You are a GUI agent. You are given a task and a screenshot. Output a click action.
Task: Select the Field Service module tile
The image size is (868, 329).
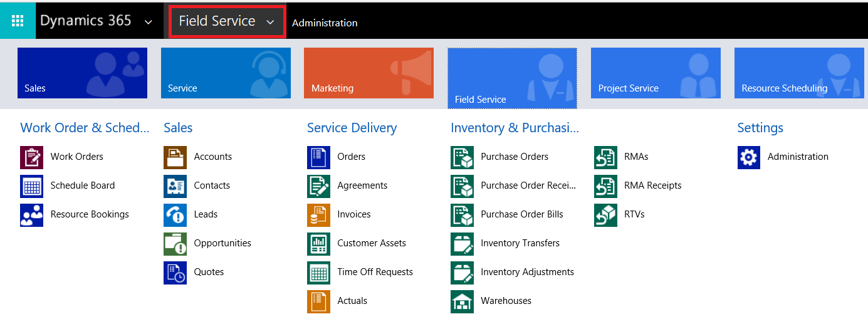click(x=512, y=78)
